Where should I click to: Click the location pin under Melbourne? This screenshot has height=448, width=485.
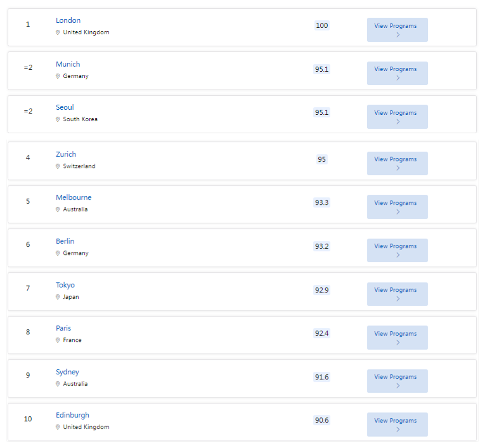pyautogui.click(x=58, y=209)
